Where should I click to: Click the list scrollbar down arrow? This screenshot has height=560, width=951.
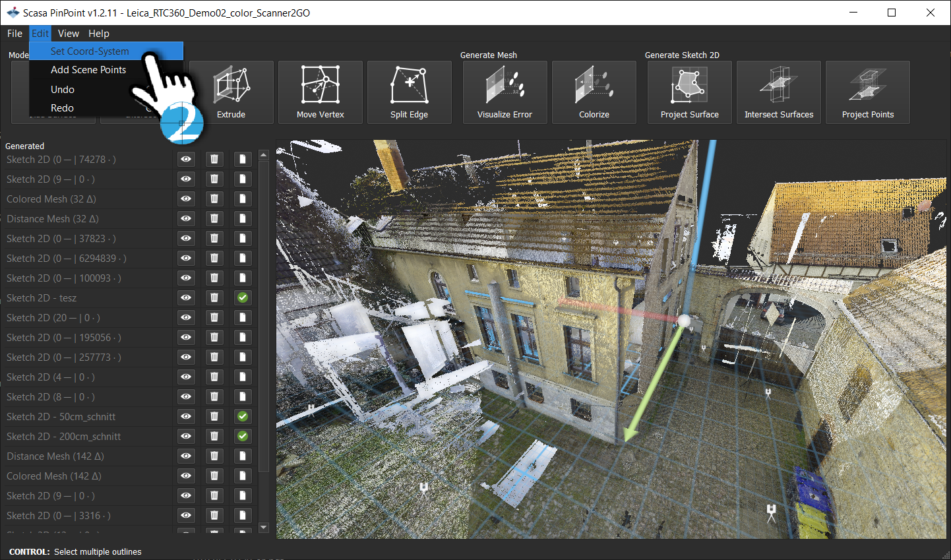click(x=264, y=527)
